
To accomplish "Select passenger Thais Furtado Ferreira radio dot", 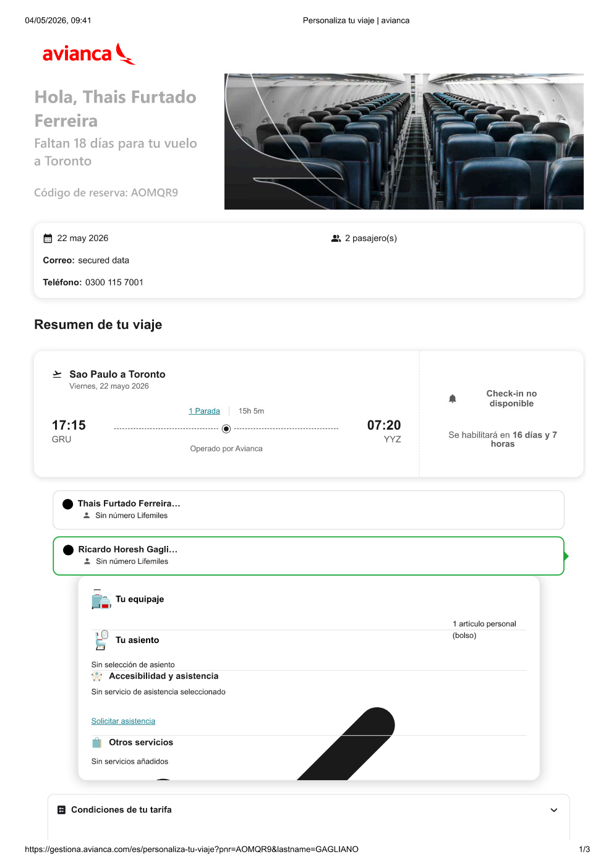I will [68, 504].
